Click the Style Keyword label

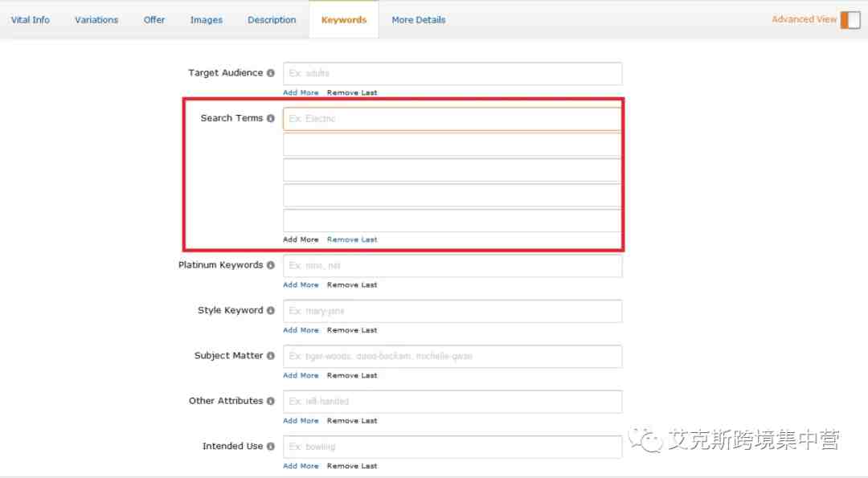(x=231, y=311)
